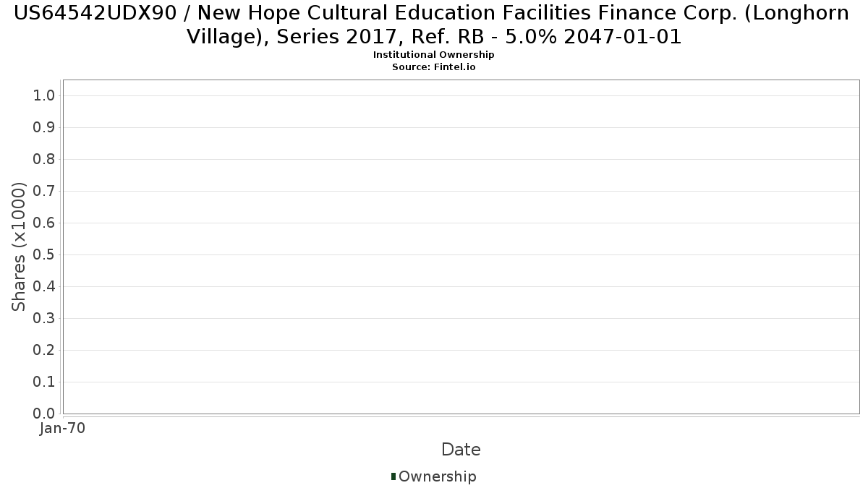Click the 0.6 y-axis tick label
868x488 pixels.
[x=44, y=223]
